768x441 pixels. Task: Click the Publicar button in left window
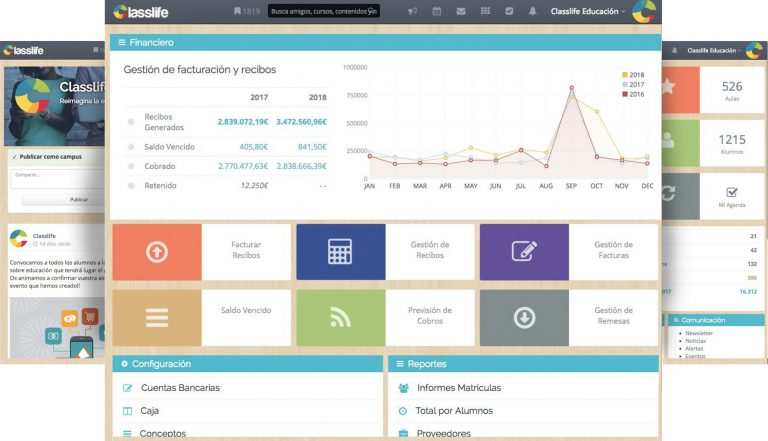(x=64, y=199)
